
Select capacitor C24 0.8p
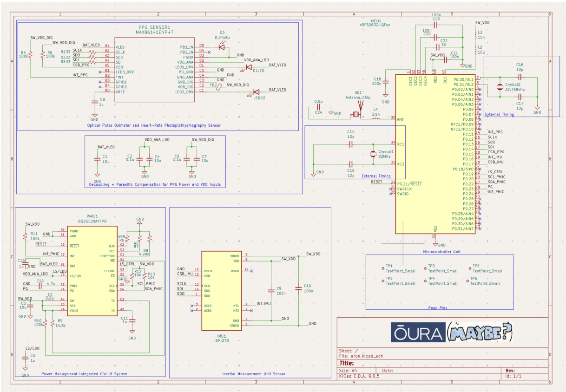318,107
